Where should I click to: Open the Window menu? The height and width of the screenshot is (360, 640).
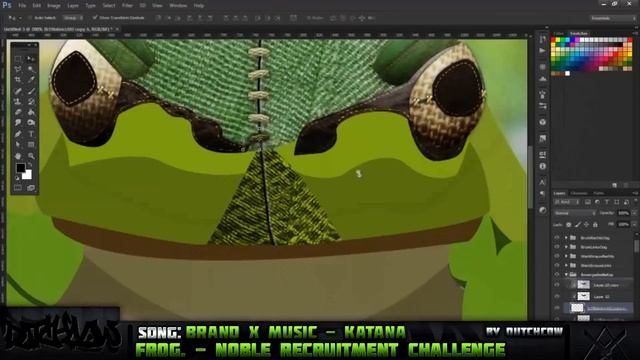coord(178,6)
